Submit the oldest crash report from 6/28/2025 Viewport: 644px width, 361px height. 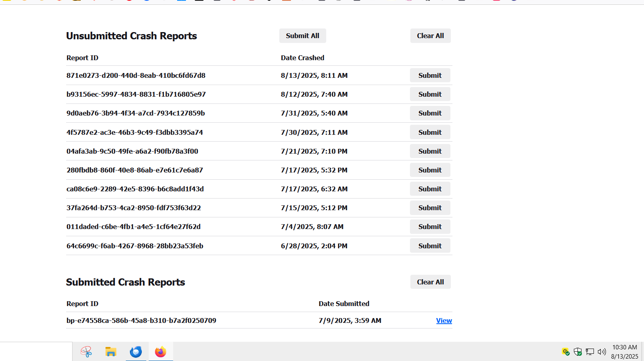click(x=430, y=246)
